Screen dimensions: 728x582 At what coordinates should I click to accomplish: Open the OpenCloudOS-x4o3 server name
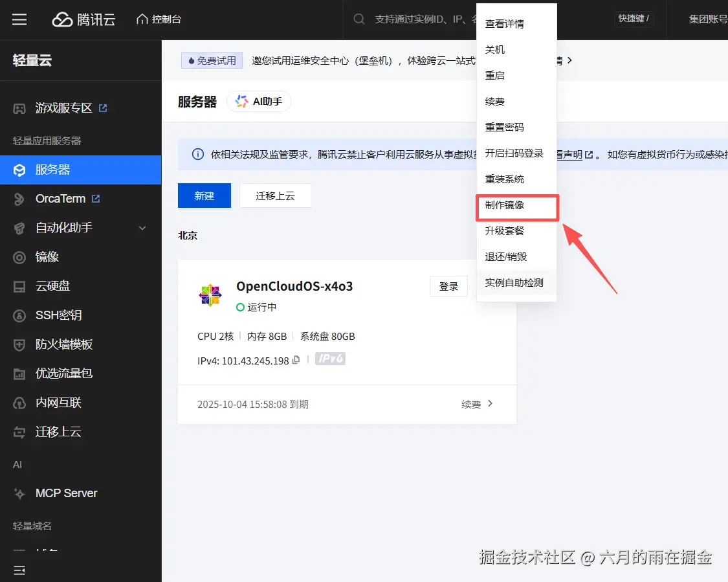(294, 286)
